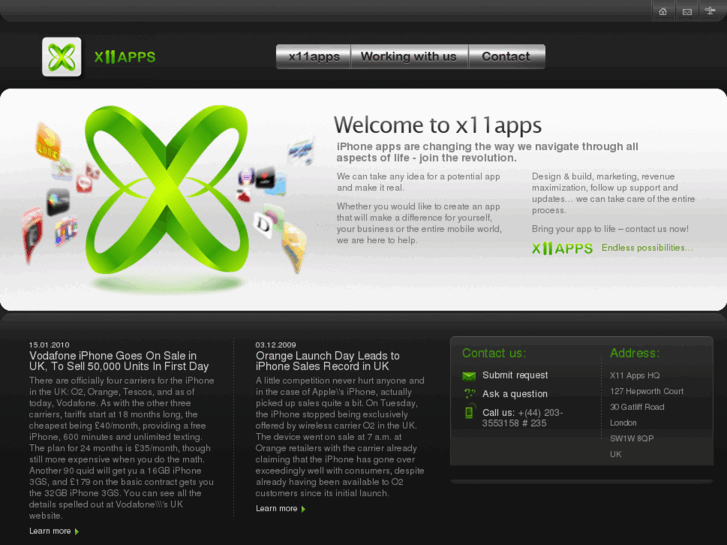Viewport: 727px width, 545px height.
Task: Click the sitemap icon in top bar
Action: click(710, 10)
